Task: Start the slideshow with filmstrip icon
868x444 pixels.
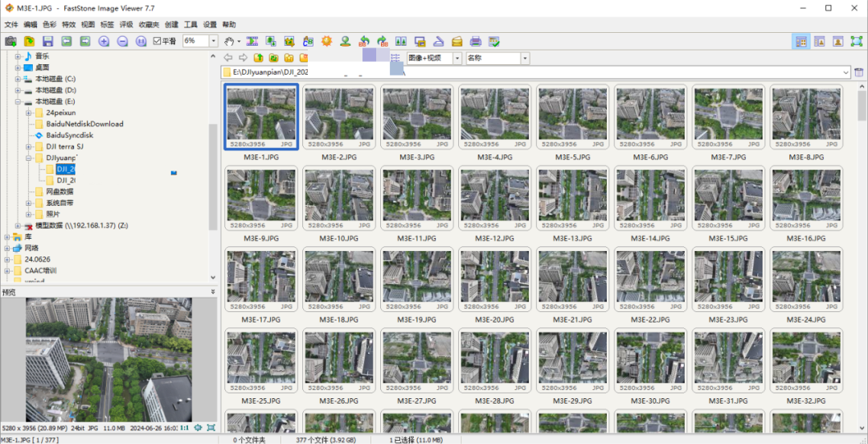Action: (x=252, y=41)
